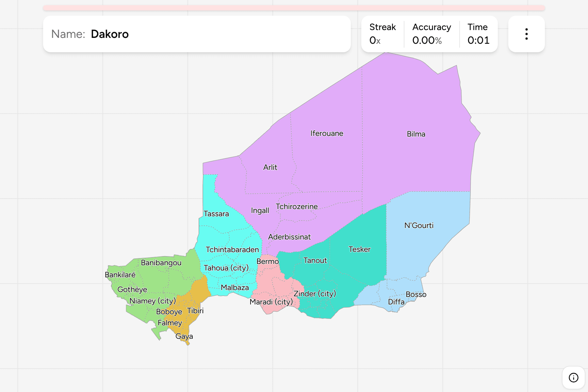Select Tahoua (city) on the map
Image resolution: width=588 pixels, height=392 pixels.
[226, 268]
